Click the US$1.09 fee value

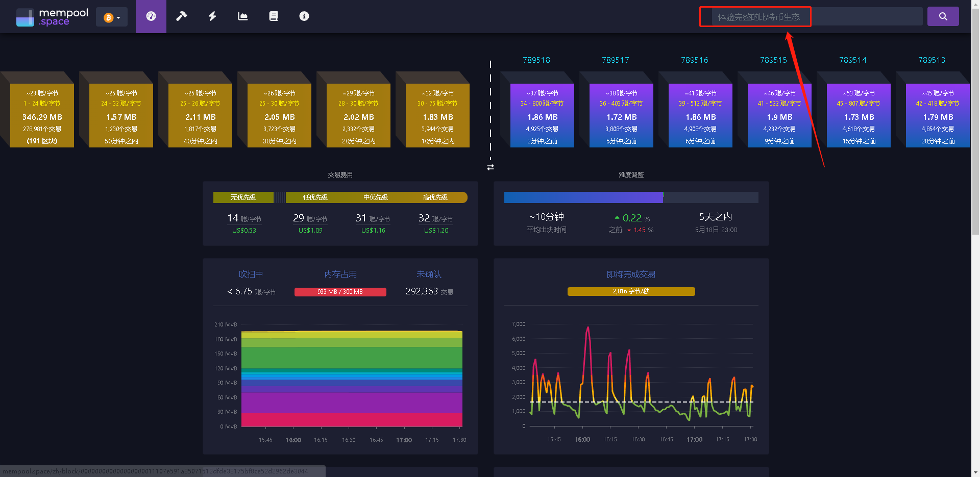[310, 231]
